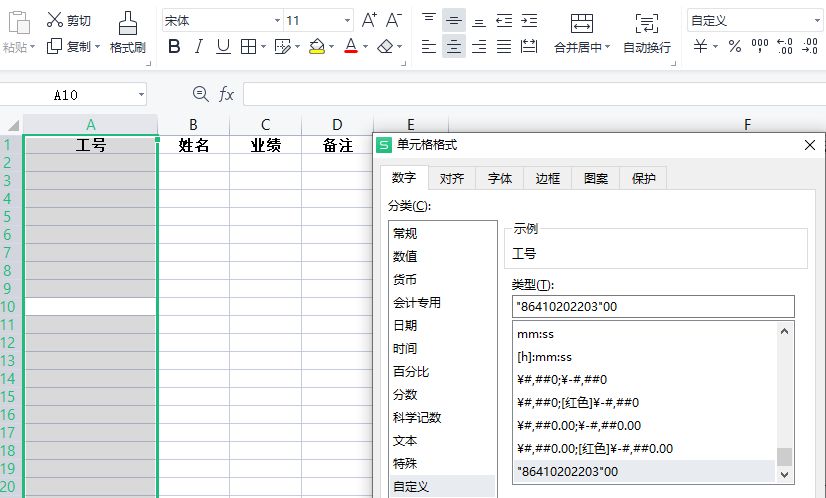Click the decrease indent icon

[x=504, y=21]
